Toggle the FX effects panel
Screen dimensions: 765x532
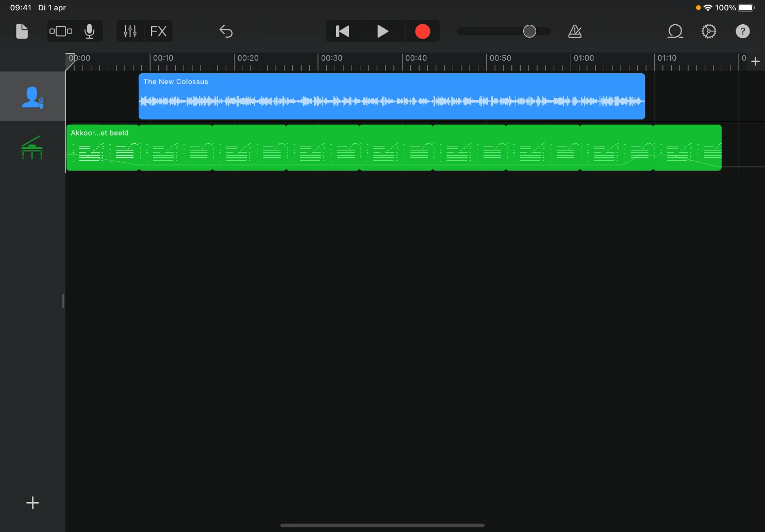pyautogui.click(x=158, y=31)
